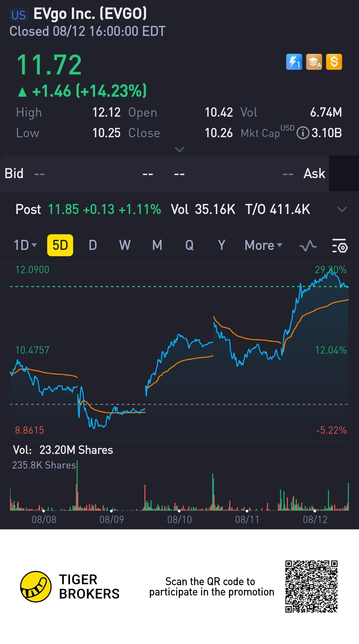Tap the Tiger Brokers logo

pyautogui.click(x=36, y=587)
